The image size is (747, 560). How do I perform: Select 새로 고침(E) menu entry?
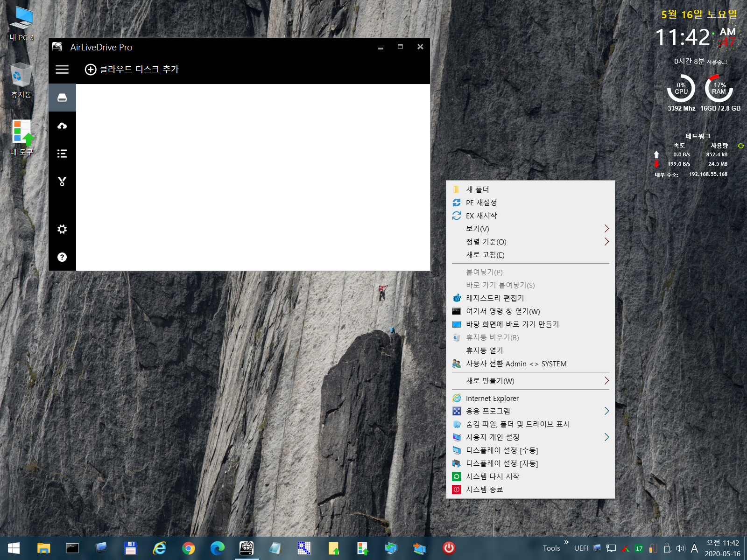[x=530, y=255]
